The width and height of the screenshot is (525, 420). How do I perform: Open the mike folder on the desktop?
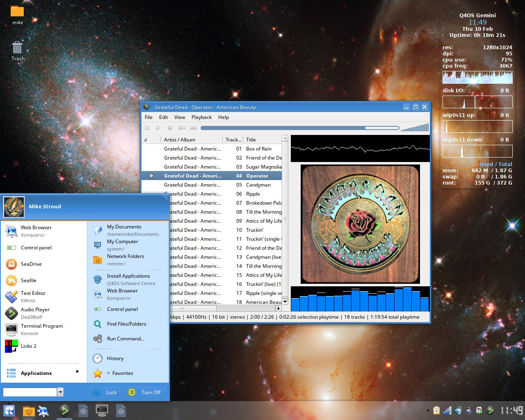pyautogui.click(x=17, y=15)
